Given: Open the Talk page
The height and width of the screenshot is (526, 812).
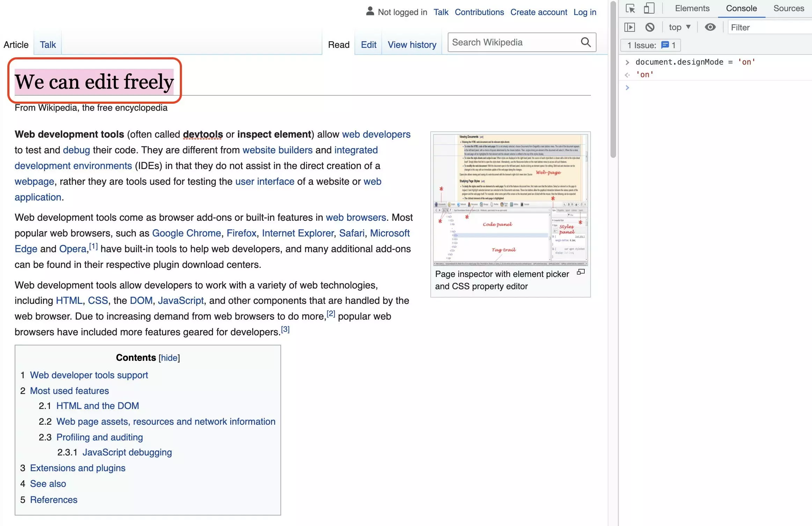Looking at the screenshot, I should coord(47,44).
